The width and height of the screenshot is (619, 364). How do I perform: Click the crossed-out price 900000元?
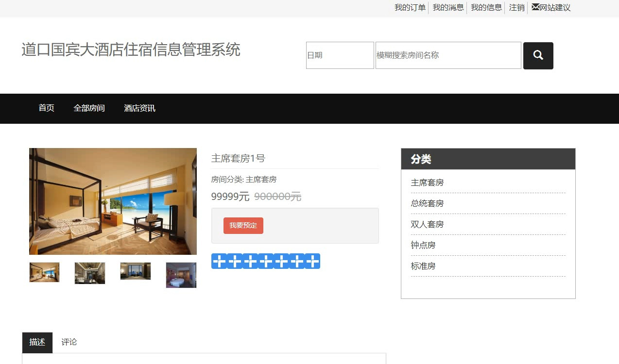(278, 197)
